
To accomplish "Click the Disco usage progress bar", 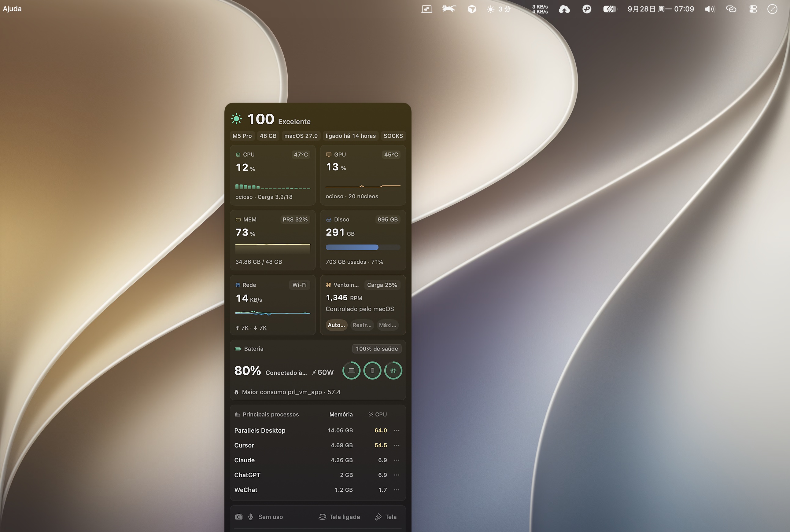I will click(x=363, y=247).
